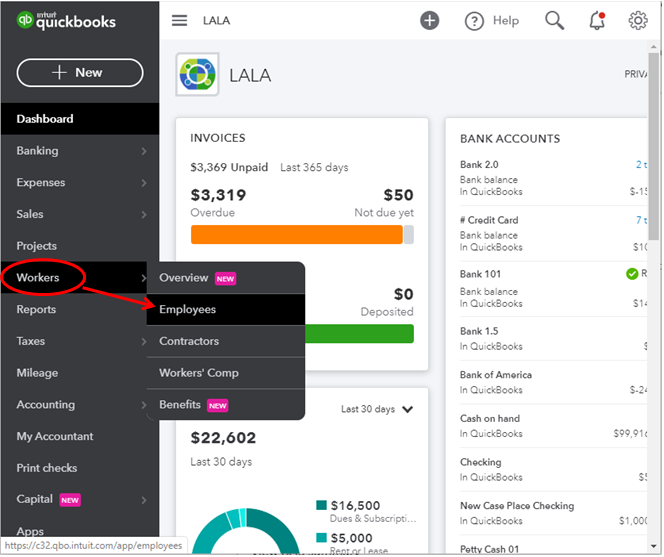The height and width of the screenshot is (557, 664).
Task: Click the green deposited invoices bar
Action: [359, 334]
